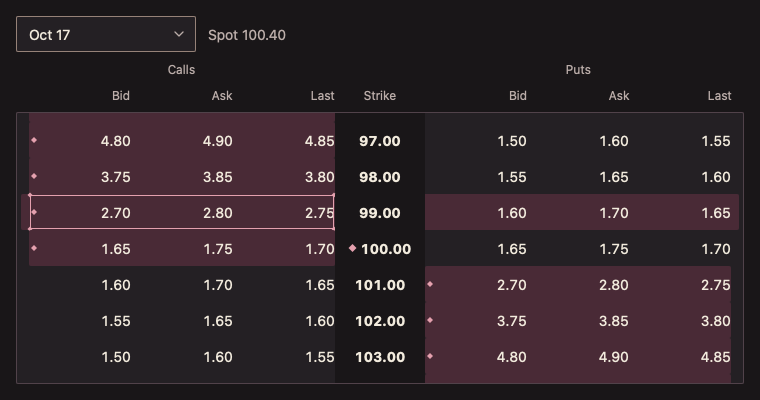
Task: Click call bid 1.65 at strike 100.00
Action: [115, 249]
